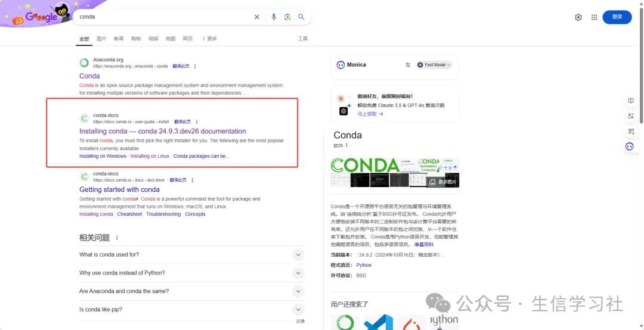Click the "Installing conda" sitelink under Getting started
Image resolution: width=644 pixels, height=330 pixels.
click(x=96, y=214)
